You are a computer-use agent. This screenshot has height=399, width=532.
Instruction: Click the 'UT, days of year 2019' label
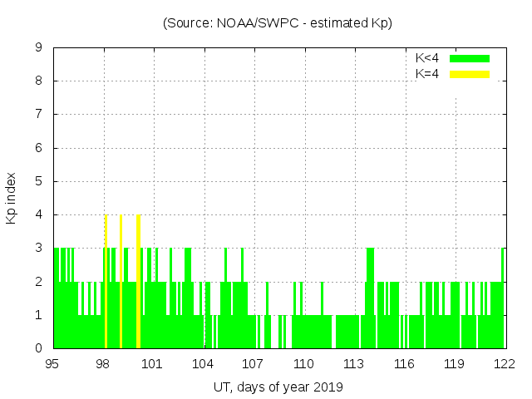pos(278,387)
